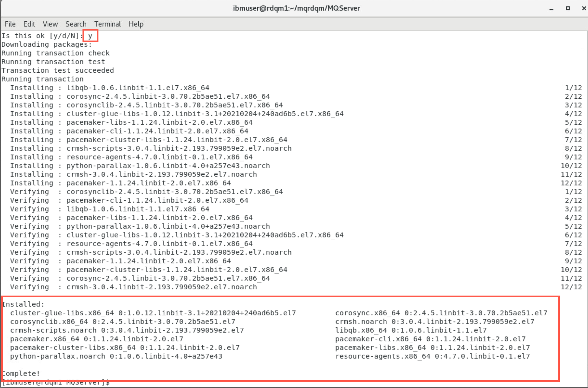This screenshot has height=388, width=588.
Task: Maximize the terminal window
Action: 568,8
